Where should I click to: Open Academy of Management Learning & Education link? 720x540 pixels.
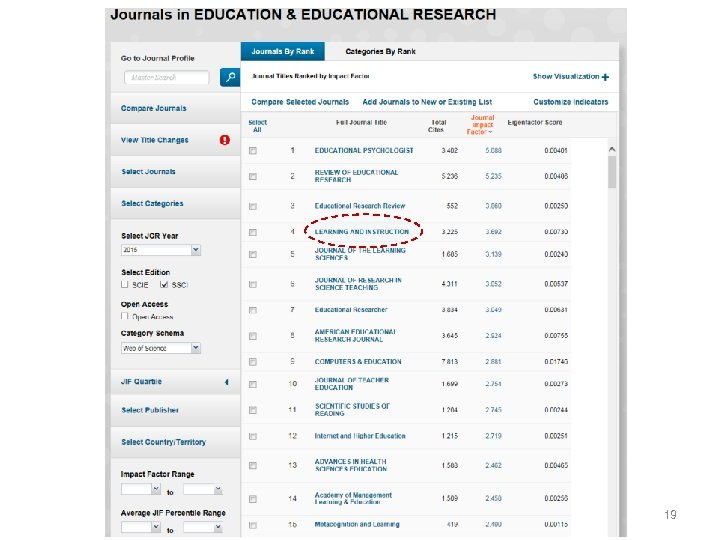pos(353,499)
